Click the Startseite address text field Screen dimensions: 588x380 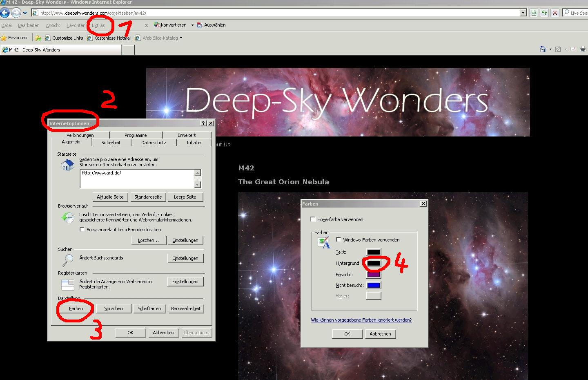coord(137,179)
